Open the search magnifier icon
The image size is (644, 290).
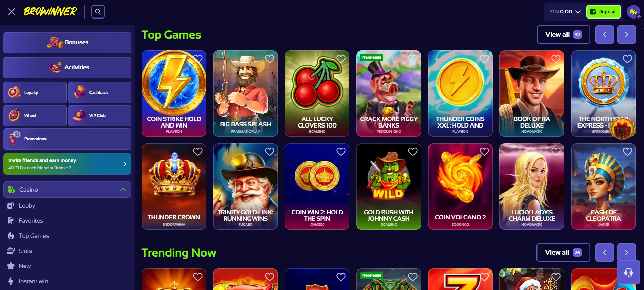point(98,12)
